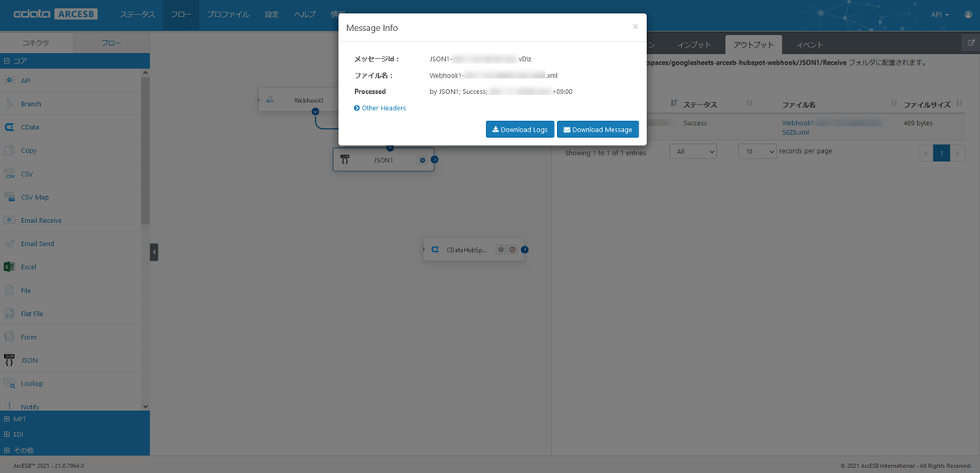This screenshot has height=473, width=980.
Task: Switch to the インプット tab
Action: pyautogui.click(x=694, y=44)
